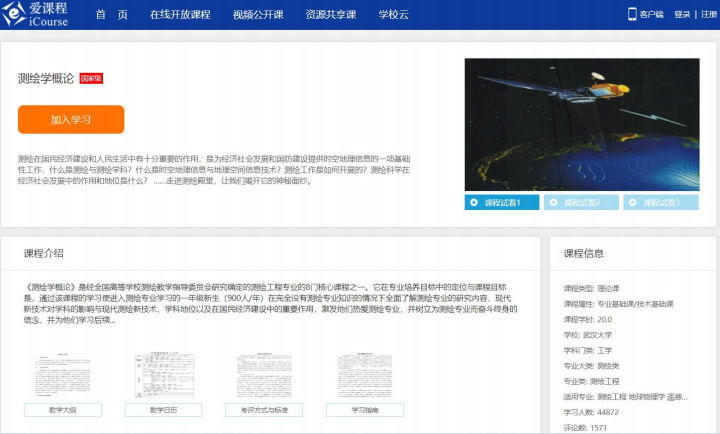Screen dimensions: 720x434
Task: Click the mobile phone 客户端 icon
Action: click(x=632, y=14)
